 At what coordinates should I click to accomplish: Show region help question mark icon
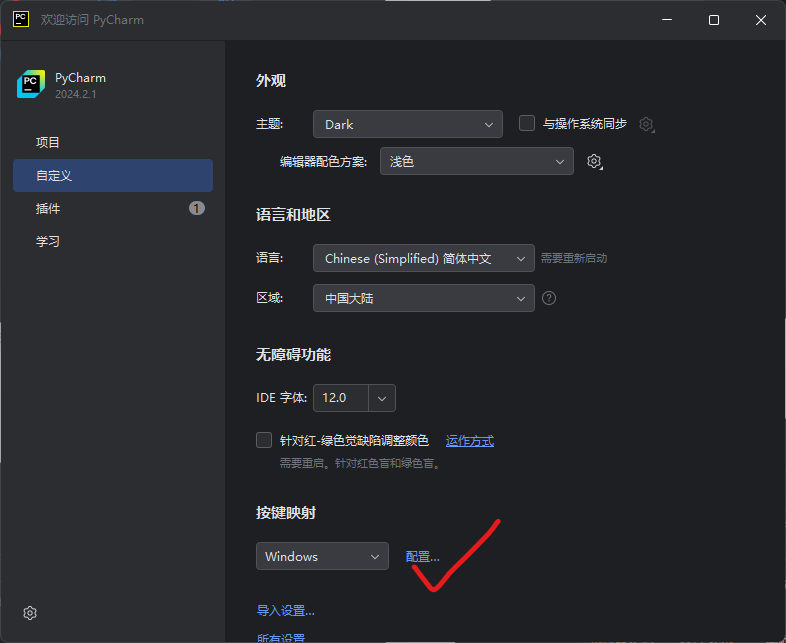point(549,298)
